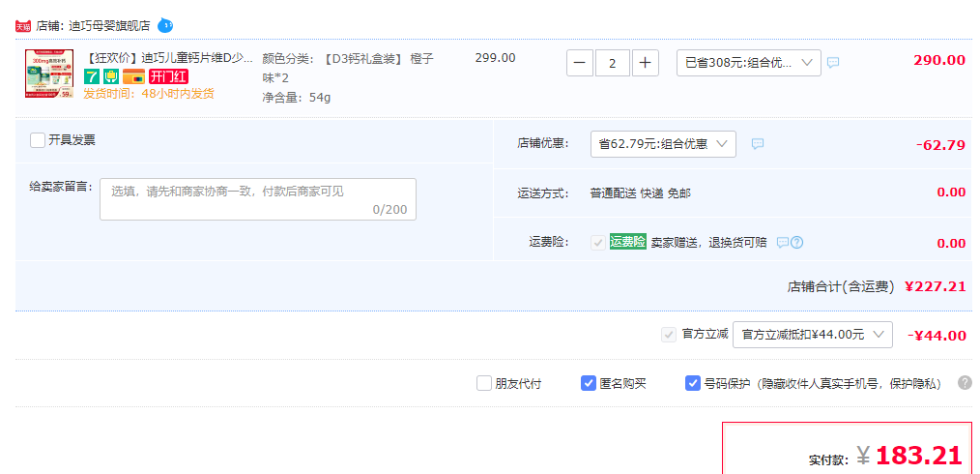The height and width of the screenshot is (474, 980).
Task: Click the 运送方式: label
Action: pos(543,193)
